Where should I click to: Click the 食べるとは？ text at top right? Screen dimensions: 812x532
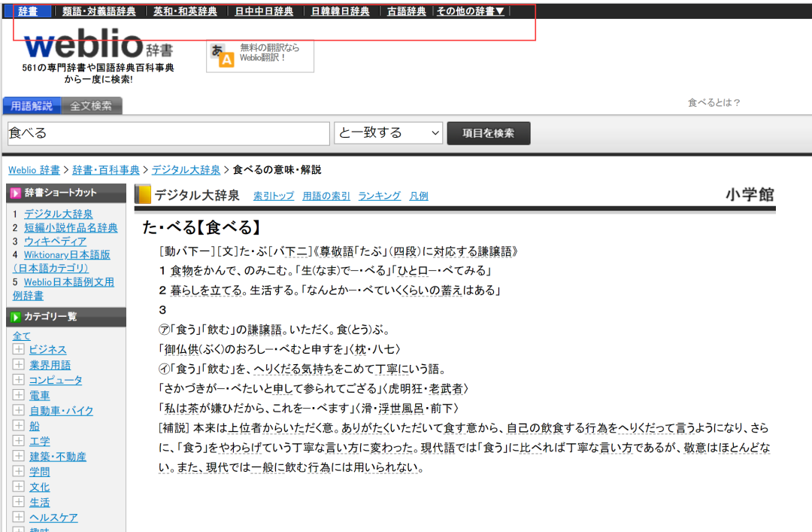[714, 102]
